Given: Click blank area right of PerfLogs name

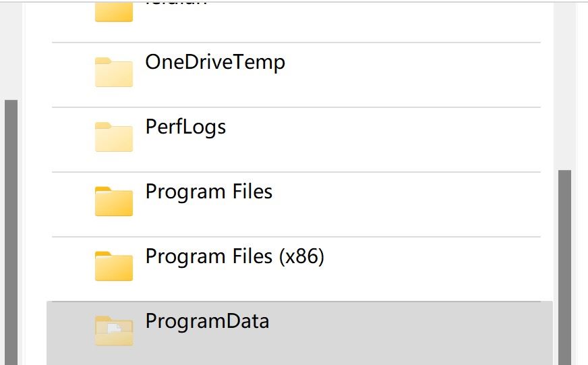Looking at the screenshot, I should tap(391, 139).
